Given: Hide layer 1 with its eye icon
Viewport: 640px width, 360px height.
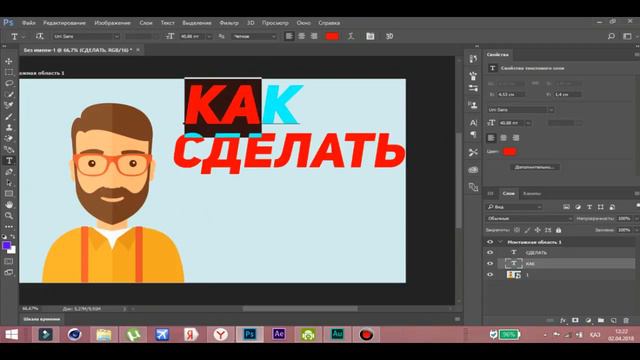Looking at the screenshot, I should click(490, 275).
